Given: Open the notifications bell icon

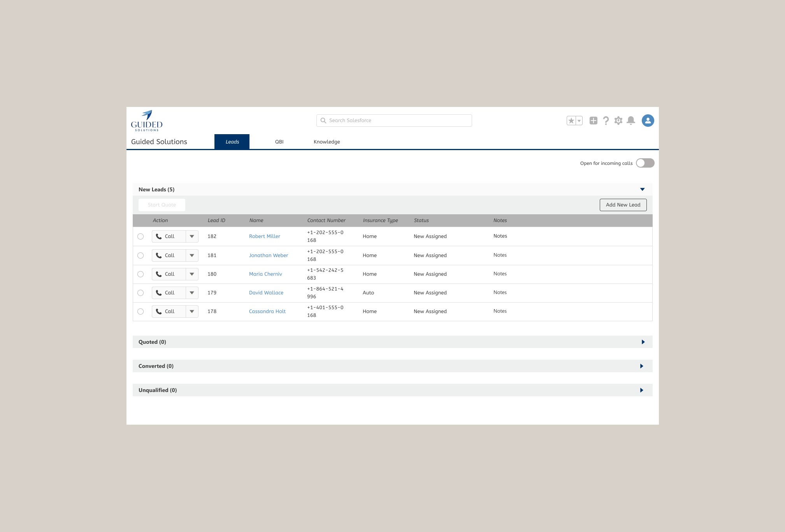Looking at the screenshot, I should (631, 121).
